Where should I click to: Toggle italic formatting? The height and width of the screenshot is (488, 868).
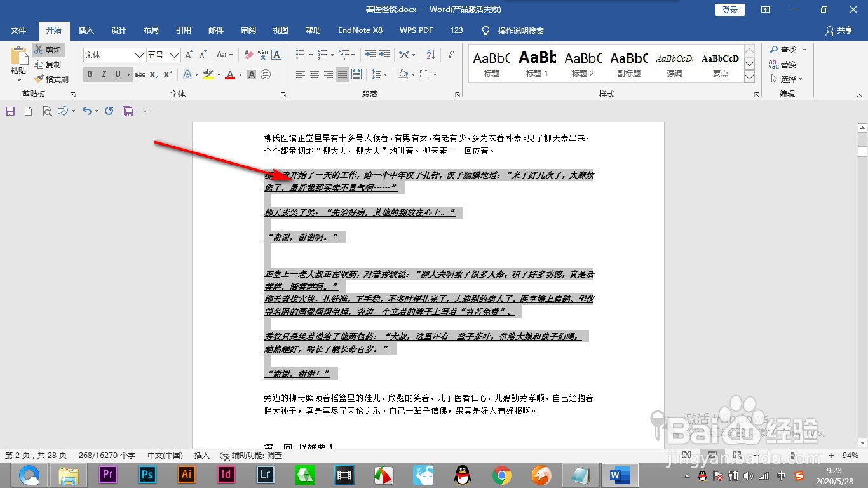(x=104, y=74)
